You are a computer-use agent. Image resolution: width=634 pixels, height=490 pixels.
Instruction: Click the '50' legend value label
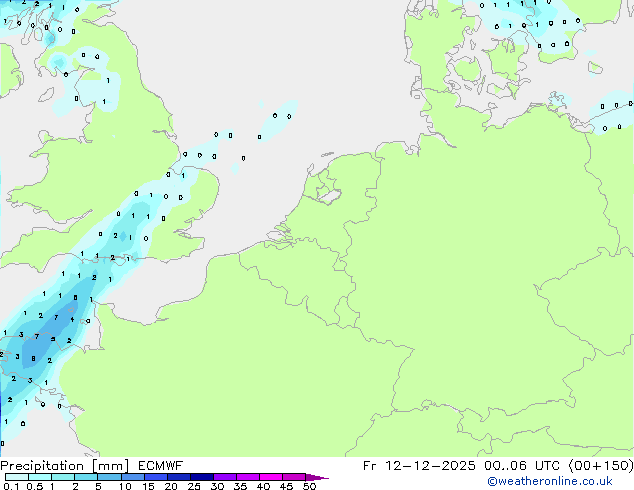pos(309,486)
